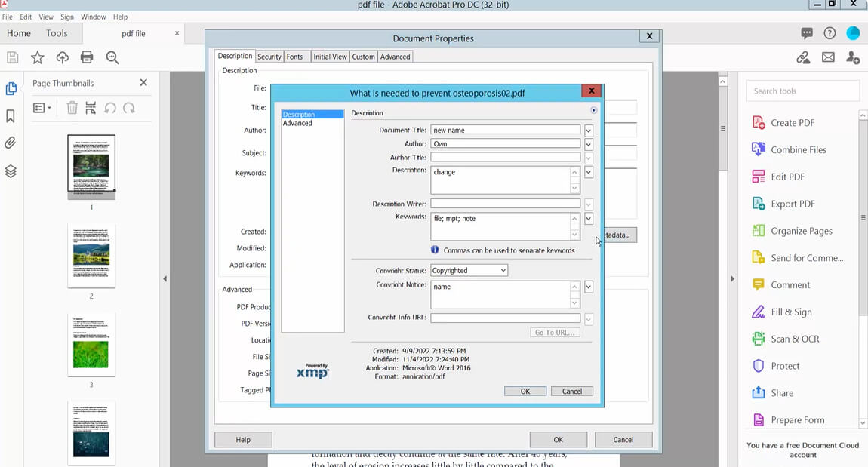
Task: Switch to the Security tab
Action: tap(269, 56)
